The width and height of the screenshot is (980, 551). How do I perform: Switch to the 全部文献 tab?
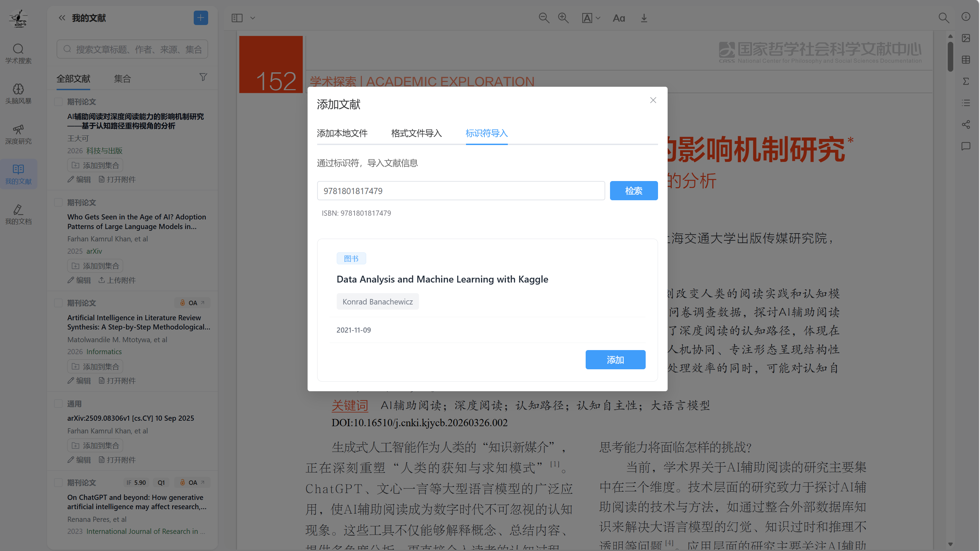73,79
